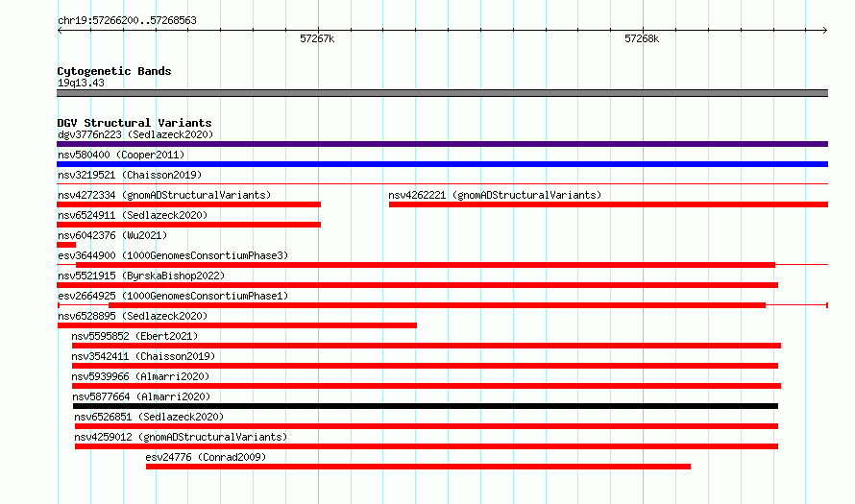Open nsv5595852 (Ebert2021) variant label
Image resolution: width=855 pixels, height=504 pixels.
tap(134, 336)
